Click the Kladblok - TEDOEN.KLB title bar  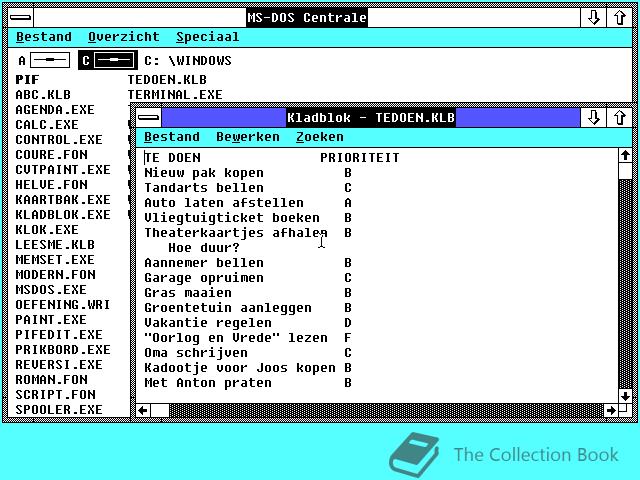371,118
